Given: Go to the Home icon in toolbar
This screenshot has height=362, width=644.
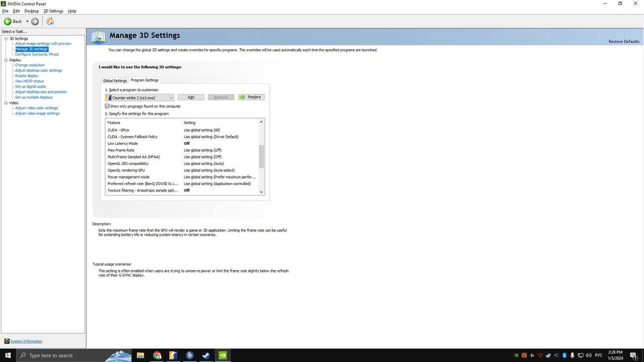Looking at the screenshot, I should (x=50, y=21).
